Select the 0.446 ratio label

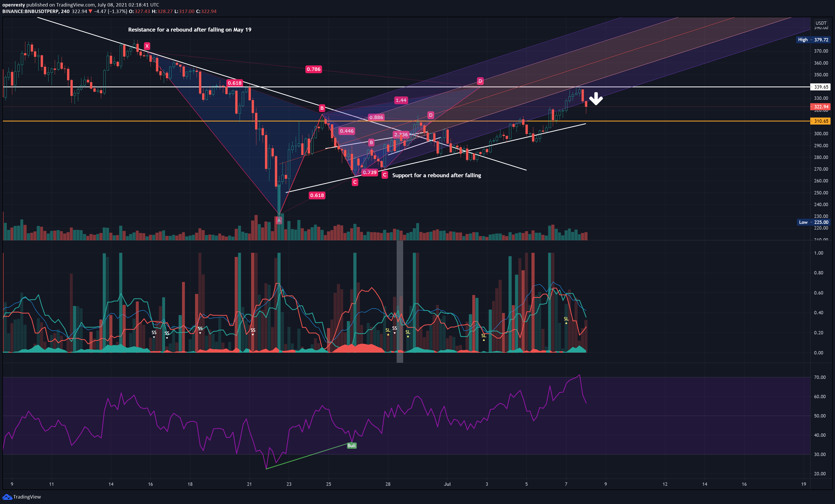click(x=347, y=131)
